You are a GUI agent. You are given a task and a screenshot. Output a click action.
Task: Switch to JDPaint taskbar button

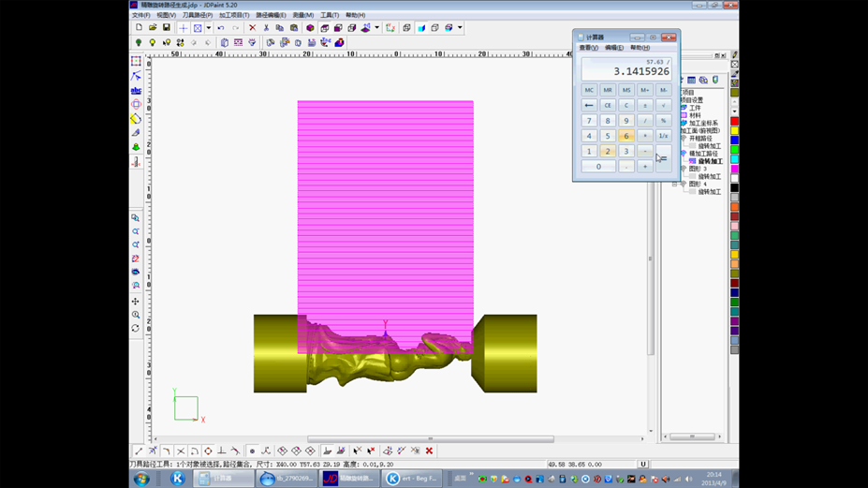(x=350, y=479)
